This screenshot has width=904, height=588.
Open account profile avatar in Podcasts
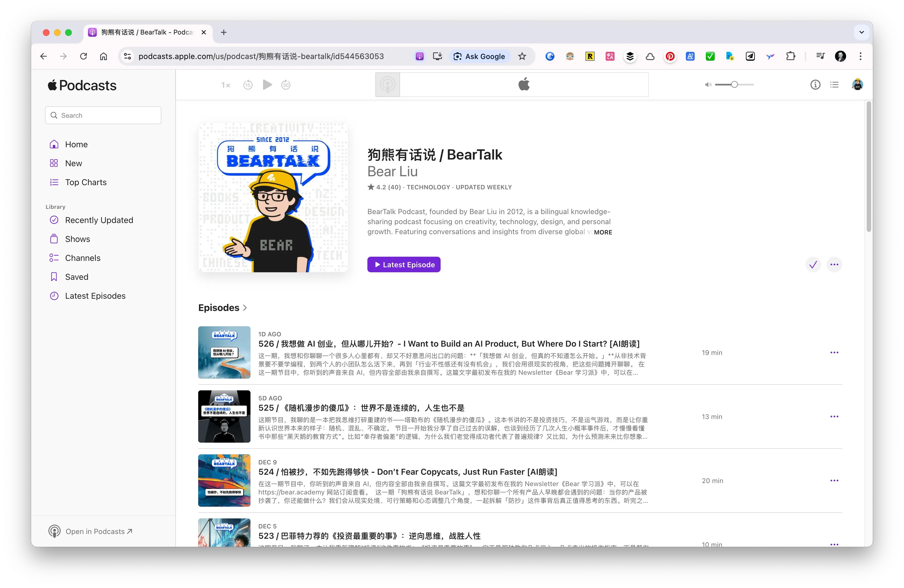(x=857, y=85)
